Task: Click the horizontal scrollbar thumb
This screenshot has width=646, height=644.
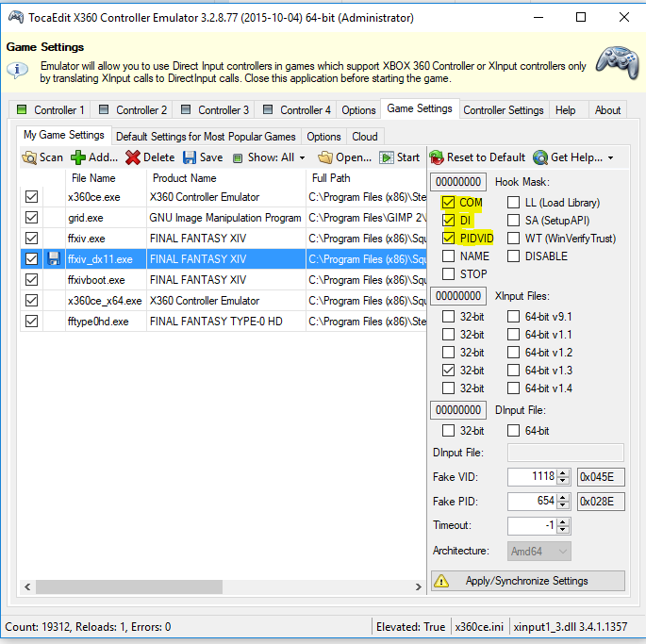Action: [x=129, y=586]
